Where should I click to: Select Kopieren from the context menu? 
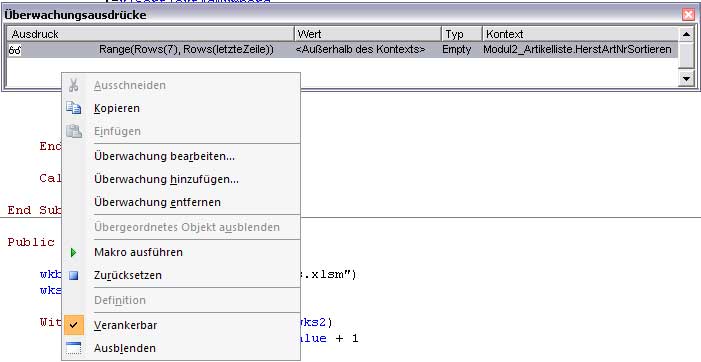point(117,108)
